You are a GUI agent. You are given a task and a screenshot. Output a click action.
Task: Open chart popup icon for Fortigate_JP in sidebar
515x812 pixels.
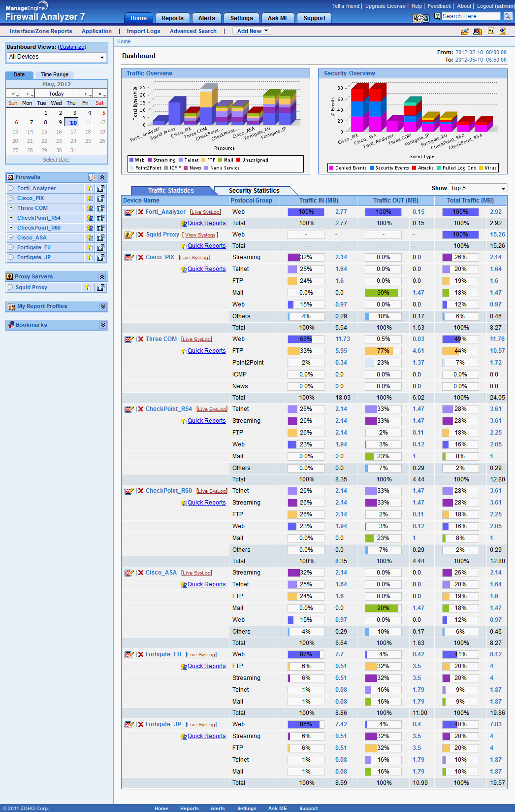[x=100, y=257]
